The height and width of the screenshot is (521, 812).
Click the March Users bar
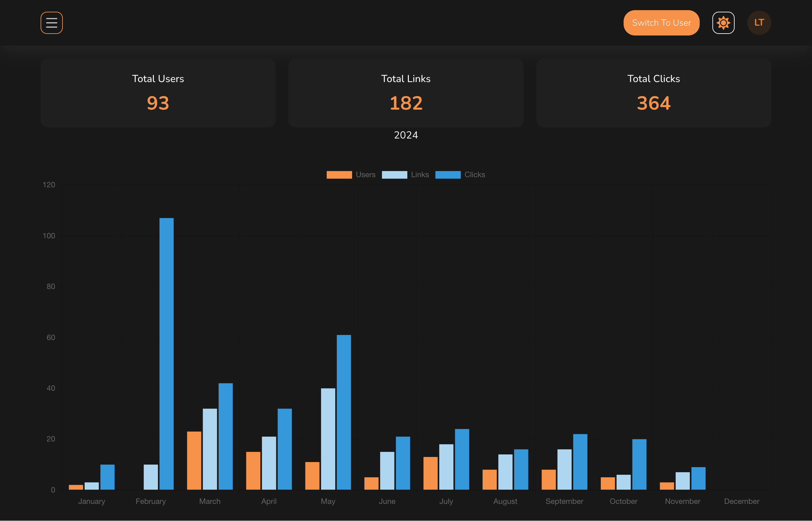tap(194, 460)
